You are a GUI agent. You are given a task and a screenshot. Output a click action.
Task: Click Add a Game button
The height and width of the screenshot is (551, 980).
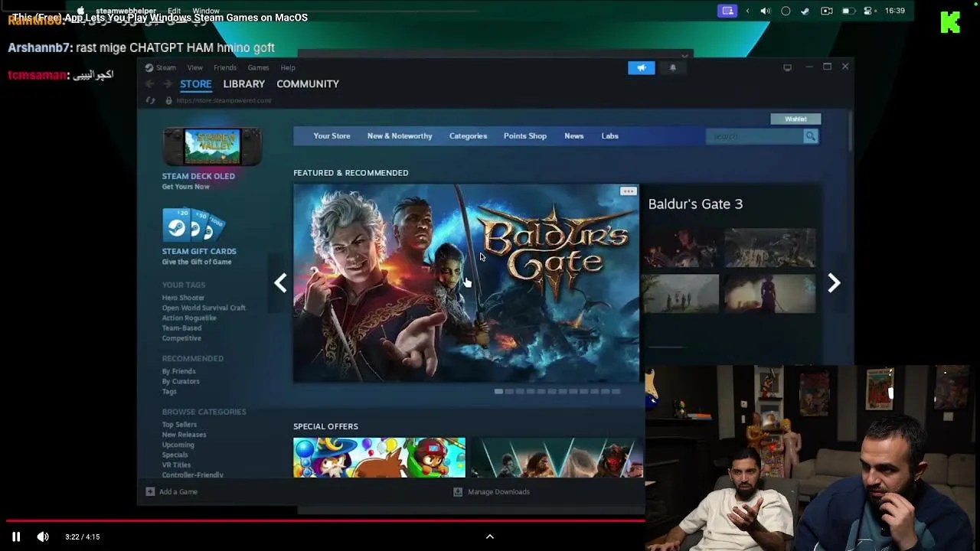(172, 492)
